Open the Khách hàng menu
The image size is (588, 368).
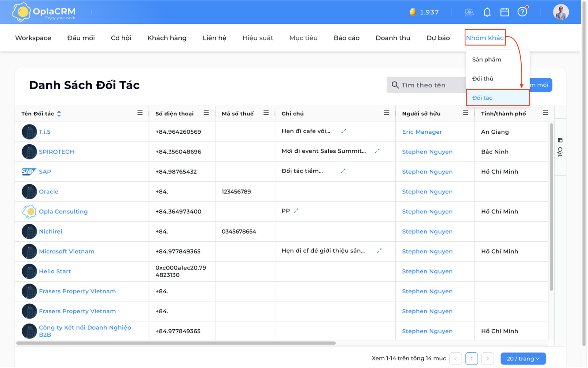(x=167, y=38)
